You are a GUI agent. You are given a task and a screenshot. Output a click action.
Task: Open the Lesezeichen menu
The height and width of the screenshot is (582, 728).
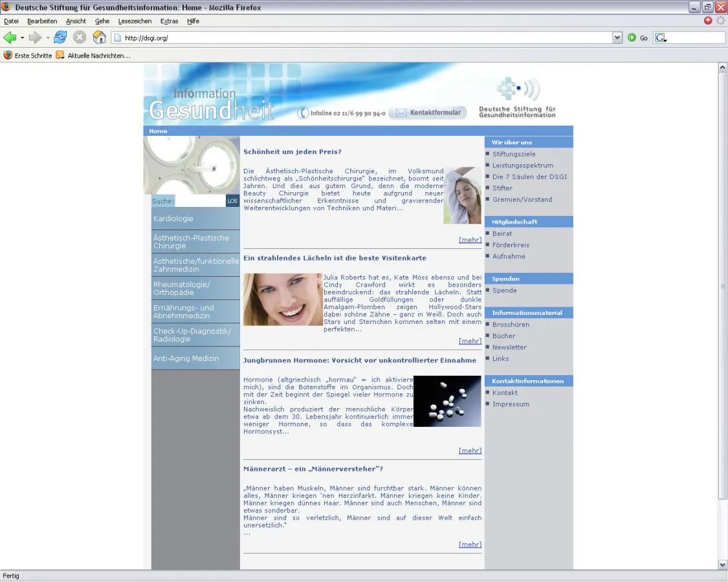(135, 21)
